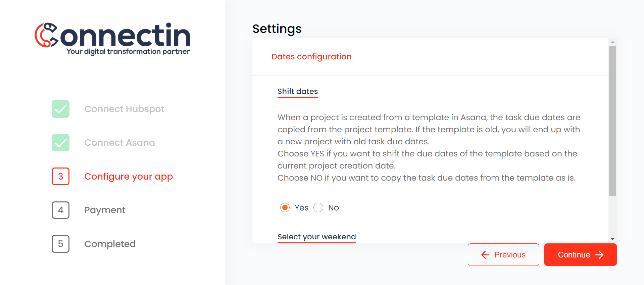Click the right arrow icon on Continue
644x285 pixels.
[x=599, y=255]
